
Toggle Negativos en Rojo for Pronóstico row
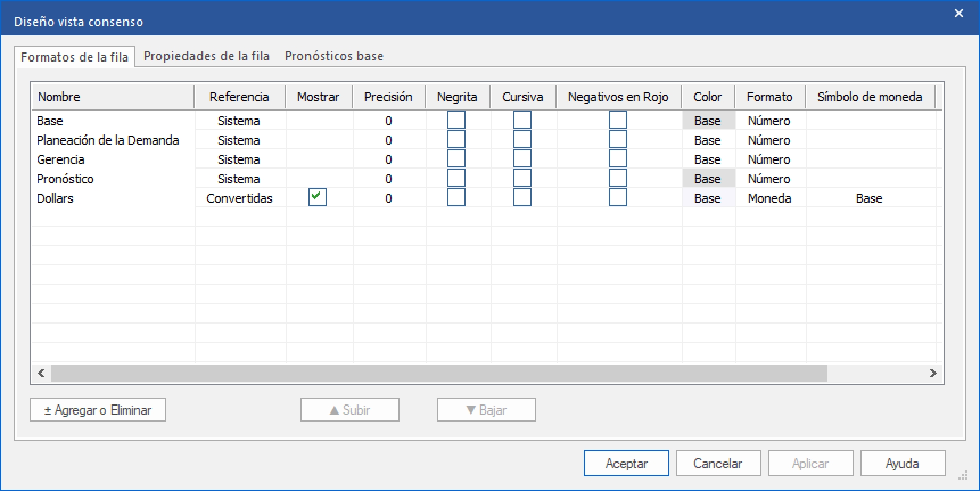(x=617, y=178)
